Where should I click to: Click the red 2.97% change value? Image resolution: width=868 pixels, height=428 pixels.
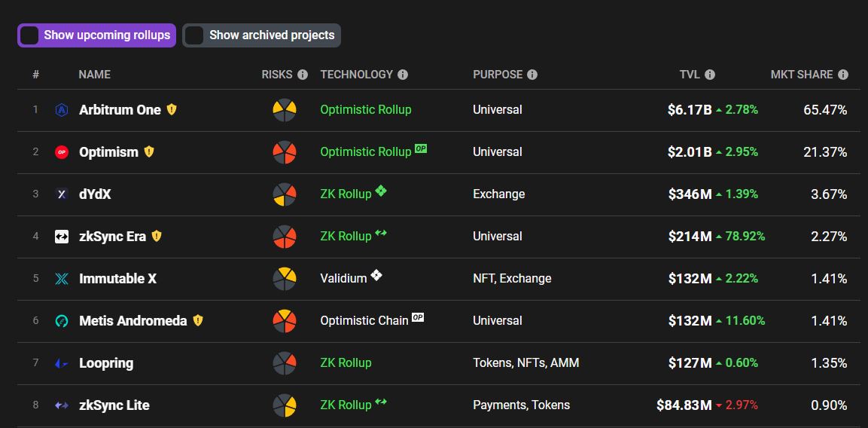pos(742,405)
